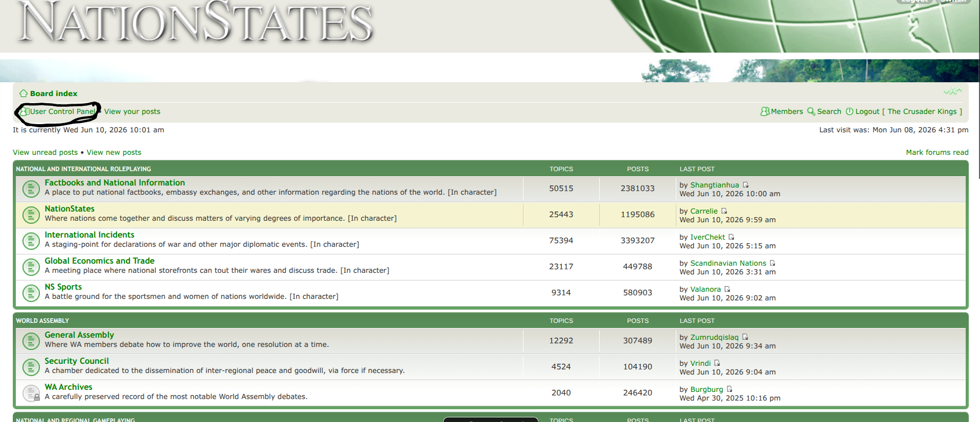980x422 pixels.
Task: Click the topics count "50515"
Action: (561, 189)
